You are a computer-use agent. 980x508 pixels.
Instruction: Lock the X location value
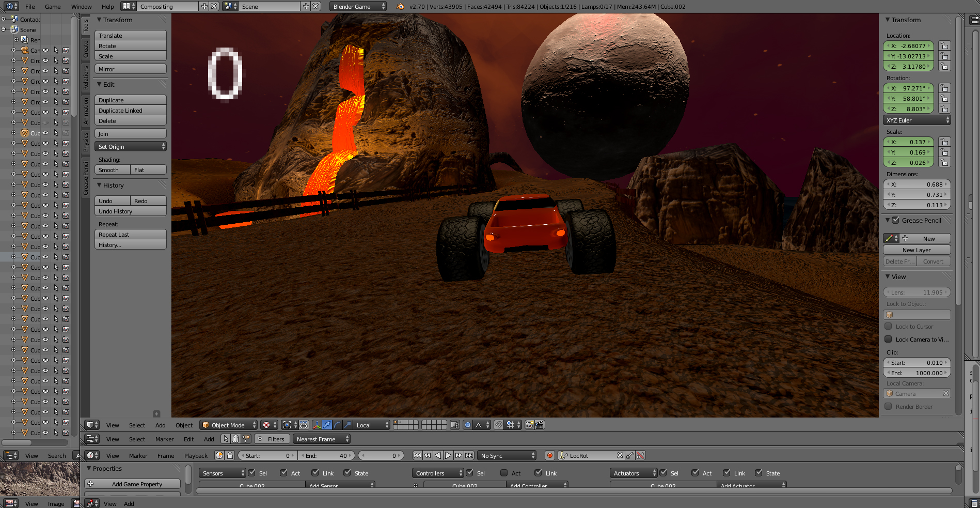pyautogui.click(x=944, y=46)
